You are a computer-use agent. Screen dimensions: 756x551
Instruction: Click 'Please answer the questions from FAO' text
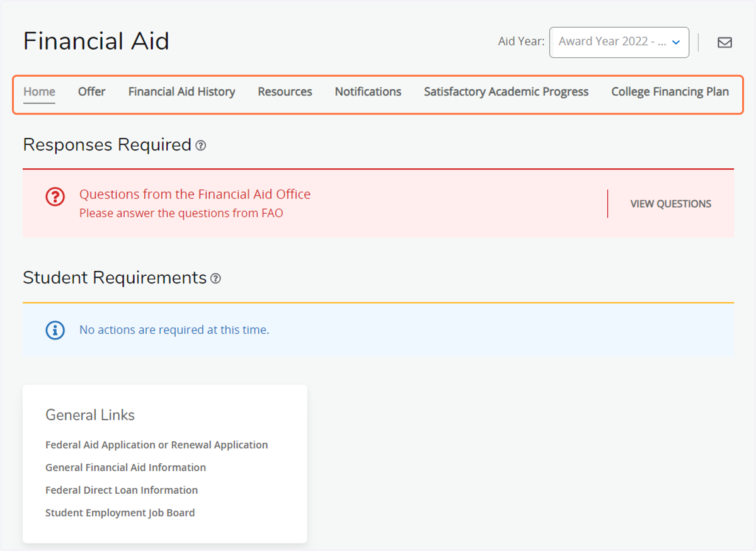[x=181, y=213]
